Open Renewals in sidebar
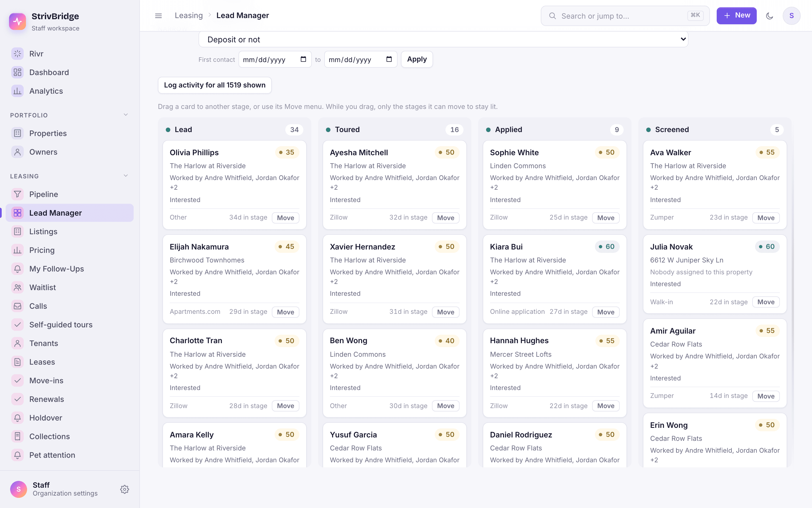The height and width of the screenshot is (508, 812). (x=69, y=399)
